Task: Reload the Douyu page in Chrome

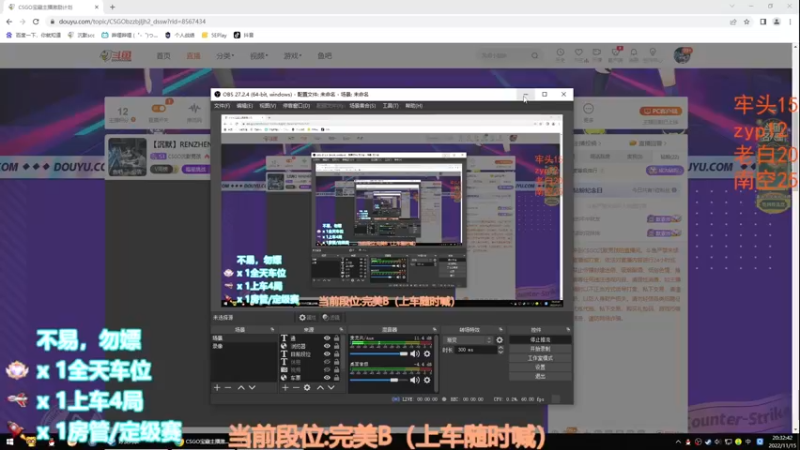Action: point(36,21)
